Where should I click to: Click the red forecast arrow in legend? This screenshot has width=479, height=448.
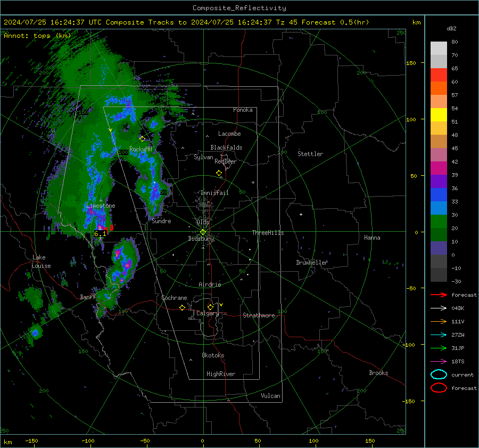tap(439, 295)
